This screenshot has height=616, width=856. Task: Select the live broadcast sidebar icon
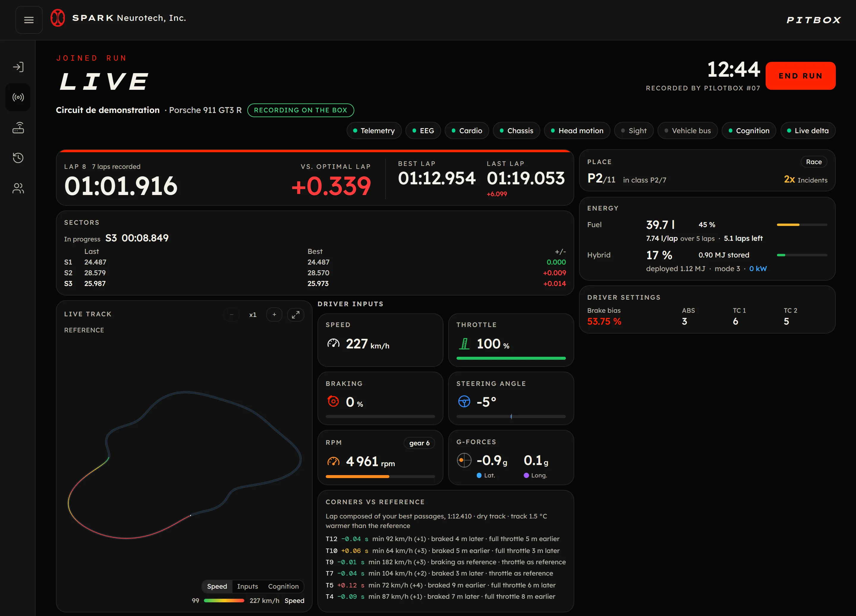point(18,98)
